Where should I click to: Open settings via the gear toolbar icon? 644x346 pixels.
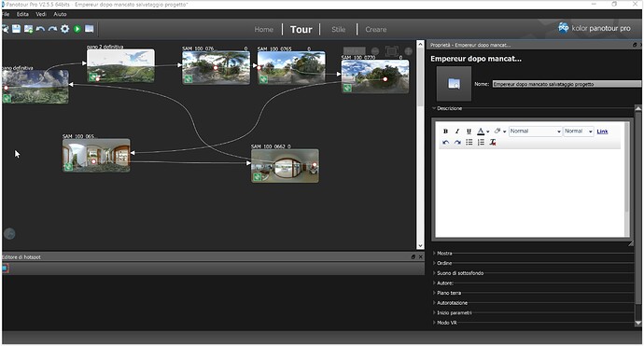(65, 29)
